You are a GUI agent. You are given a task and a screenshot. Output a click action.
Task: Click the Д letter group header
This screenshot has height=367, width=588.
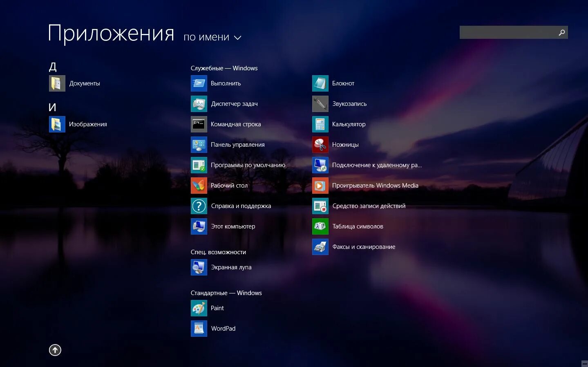click(53, 67)
